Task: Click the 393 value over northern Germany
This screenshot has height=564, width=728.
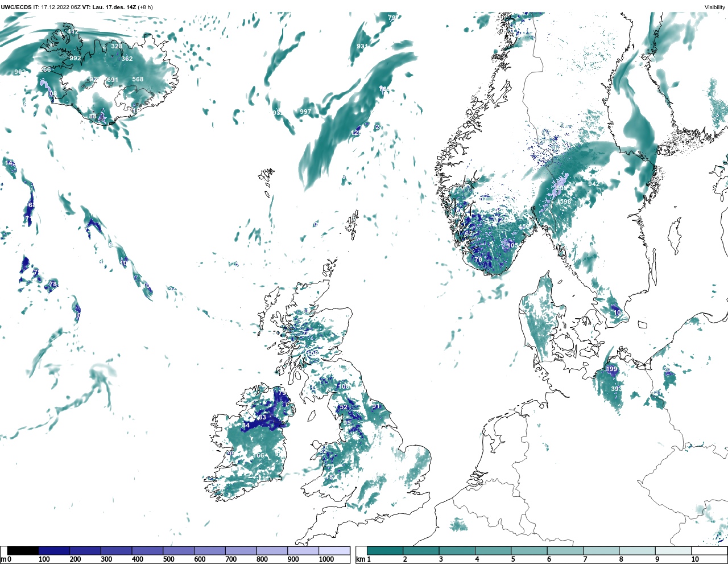Action: pyautogui.click(x=617, y=389)
